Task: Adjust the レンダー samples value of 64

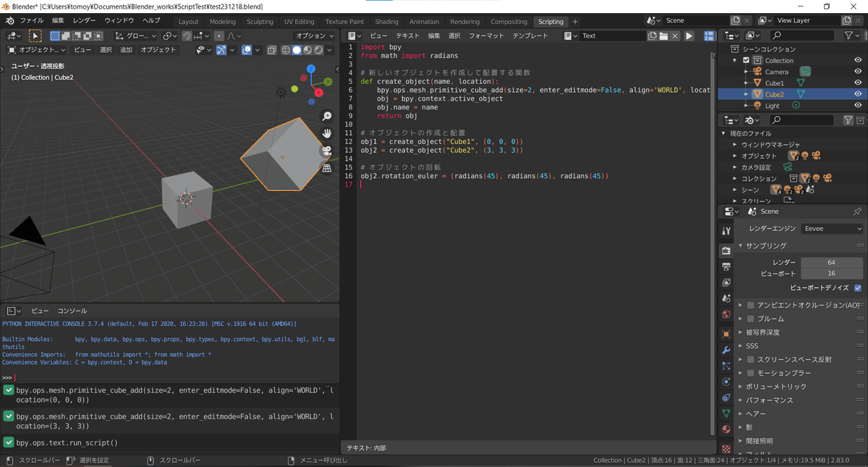Action: [x=832, y=261]
